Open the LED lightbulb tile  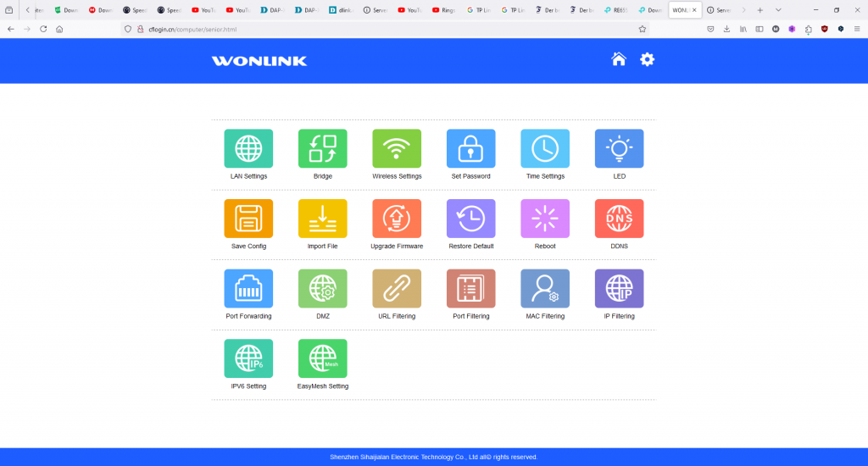click(x=620, y=148)
